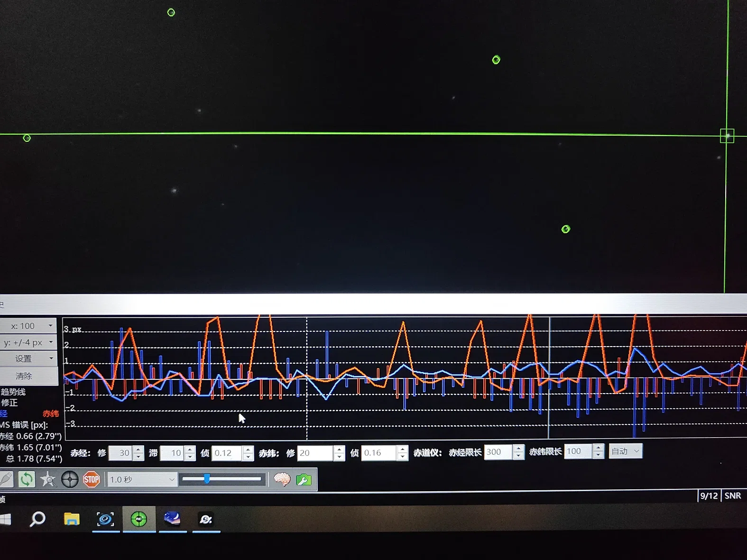Click the 赤纬 修 field showing 20
The height and width of the screenshot is (560, 747).
(x=315, y=453)
